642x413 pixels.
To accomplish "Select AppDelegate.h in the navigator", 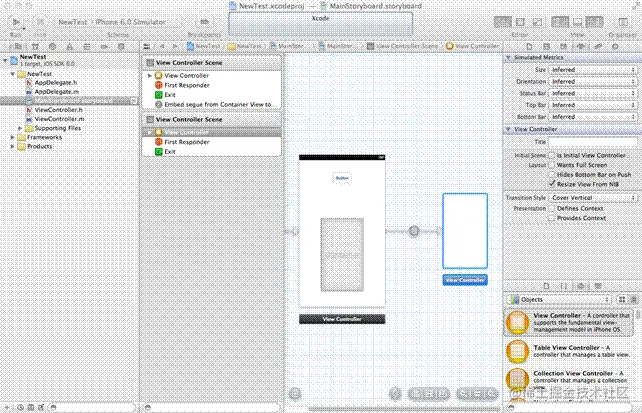I will 56,83.
